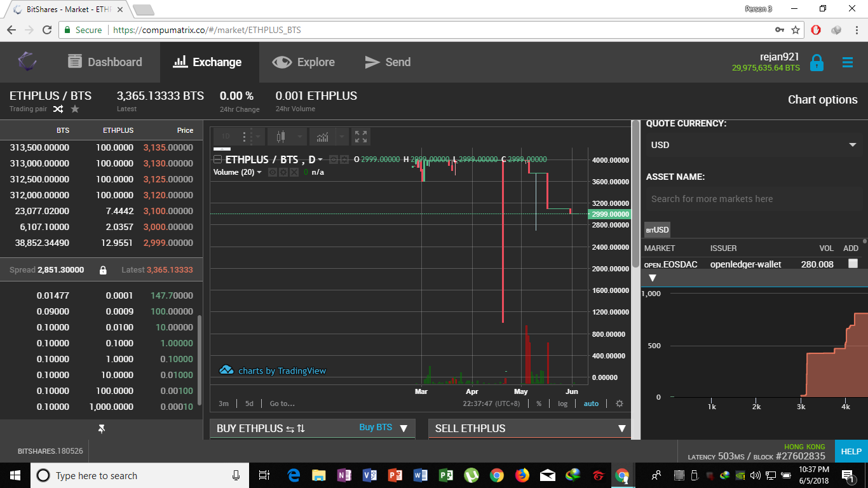Click the Windows taskbar search box

pos(139,475)
